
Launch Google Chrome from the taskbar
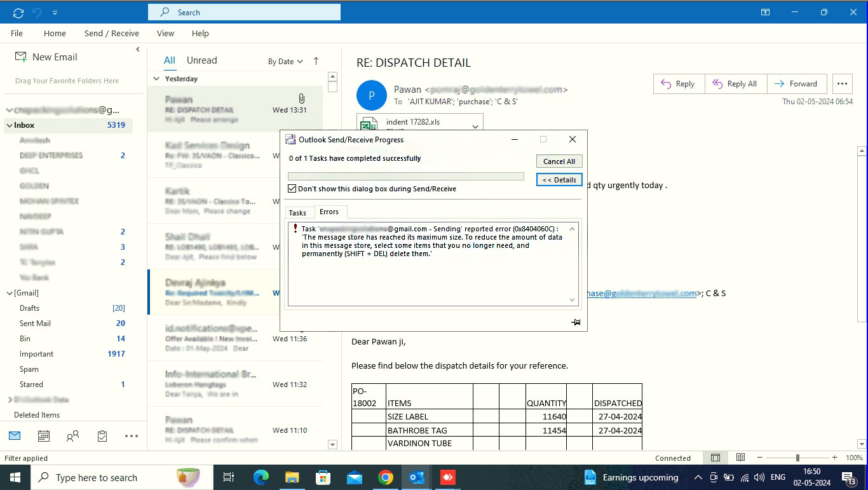386,477
